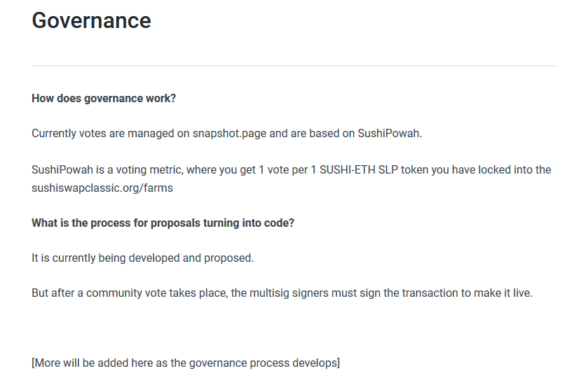
Task: Open the sushiswapclassic.org/farms URL text
Action: (102, 188)
